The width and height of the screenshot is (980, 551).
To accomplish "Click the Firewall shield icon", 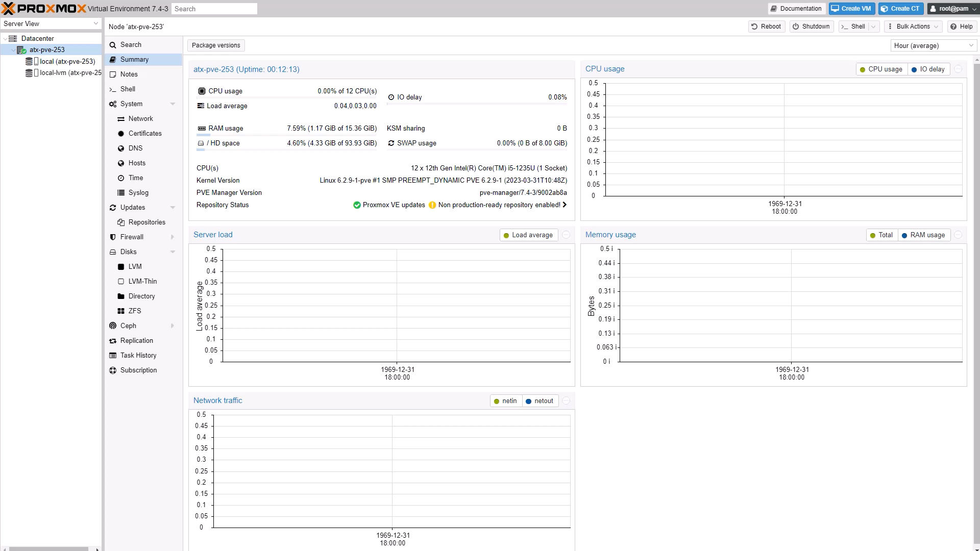I will (113, 237).
